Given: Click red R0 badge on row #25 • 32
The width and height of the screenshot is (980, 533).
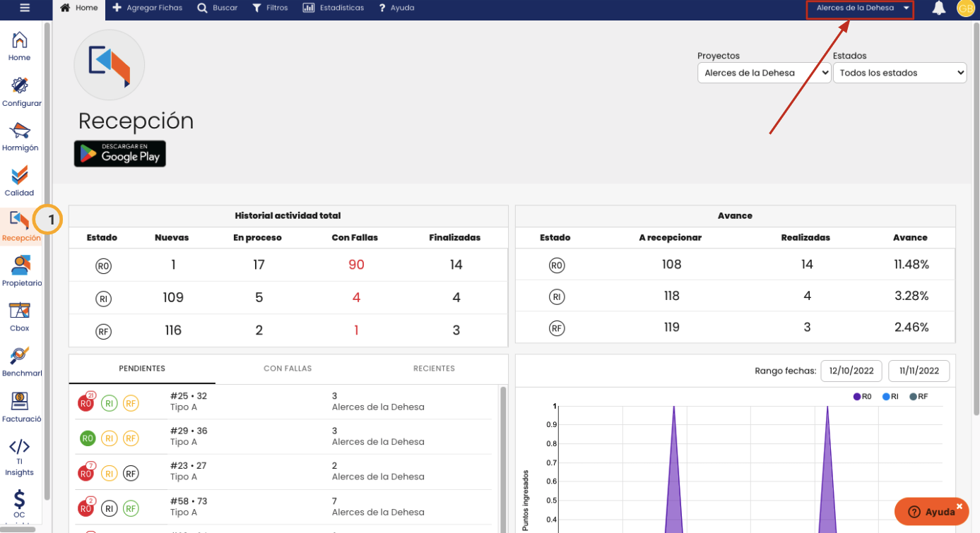Looking at the screenshot, I should 86,403.
